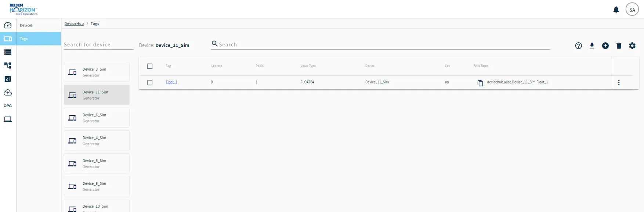Open the DeviceHub devices icon in sidebar

click(x=8, y=39)
